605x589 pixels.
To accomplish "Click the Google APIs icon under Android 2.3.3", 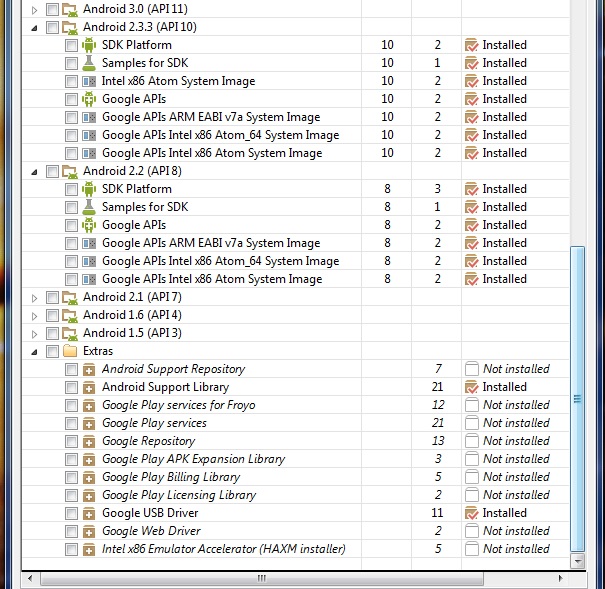I will 88,99.
